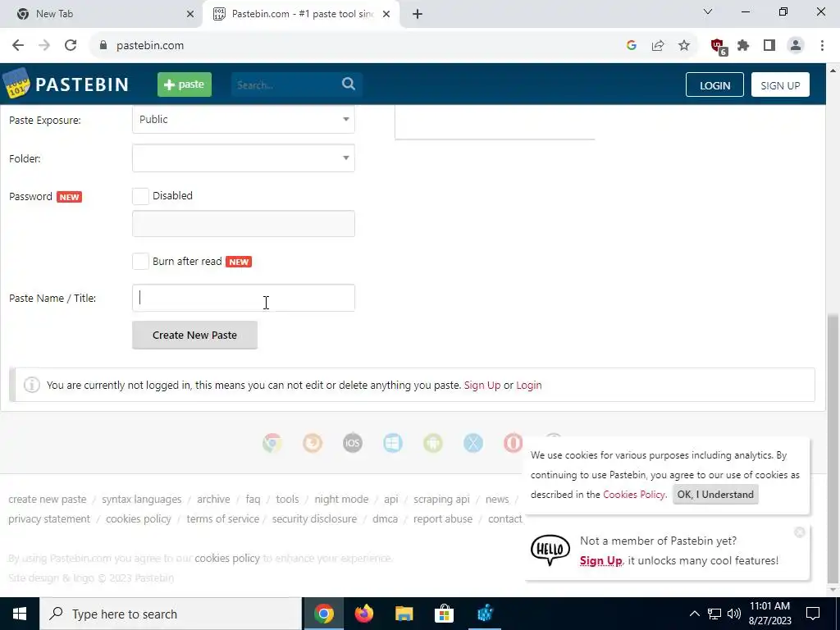This screenshot has width=840, height=630.
Task: Click the SIGN UP button
Action: pos(780,84)
